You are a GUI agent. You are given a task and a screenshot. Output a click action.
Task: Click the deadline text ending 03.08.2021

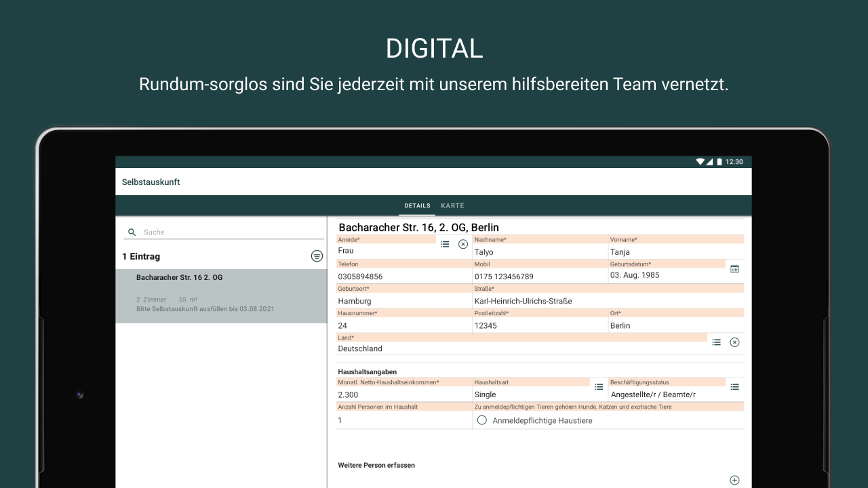205,309
